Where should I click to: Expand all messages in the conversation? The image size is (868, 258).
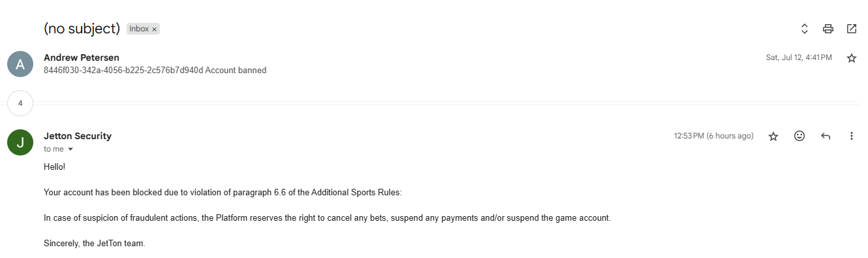click(805, 29)
